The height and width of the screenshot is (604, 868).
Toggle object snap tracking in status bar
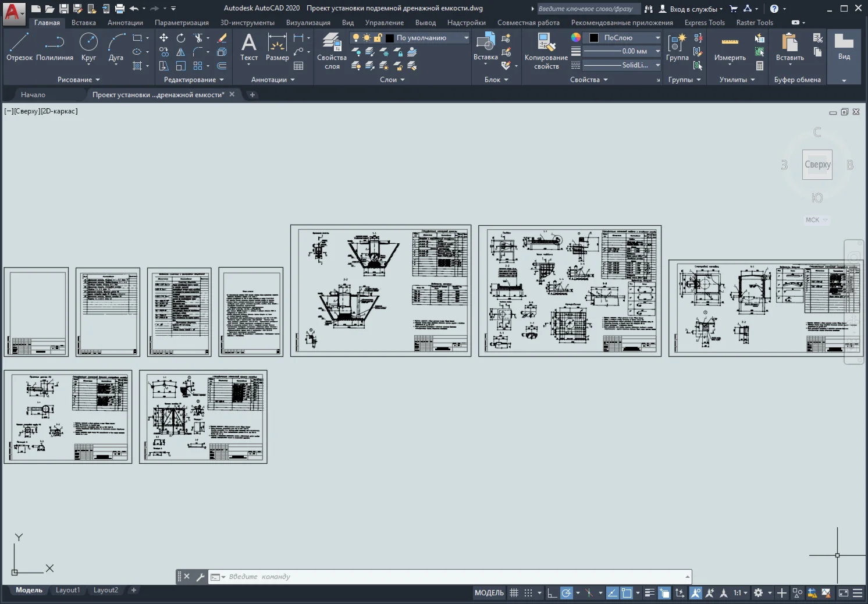[612, 593]
